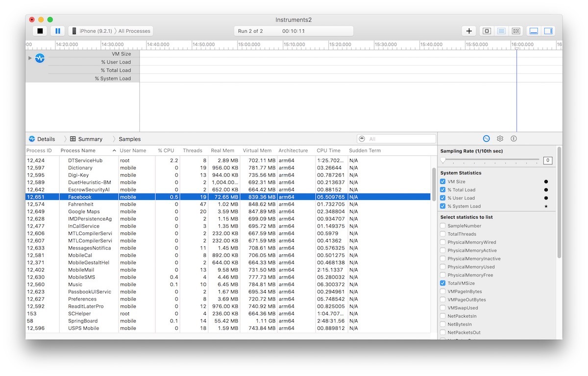The image size is (588, 376).
Task: Click the black dot style for VM Size
Action: pyautogui.click(x=546, y=181)
